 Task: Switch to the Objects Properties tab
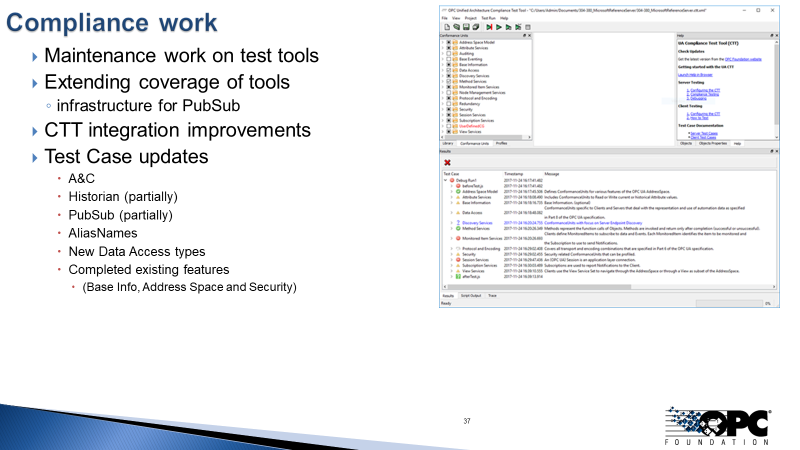(x=713, y=143)
